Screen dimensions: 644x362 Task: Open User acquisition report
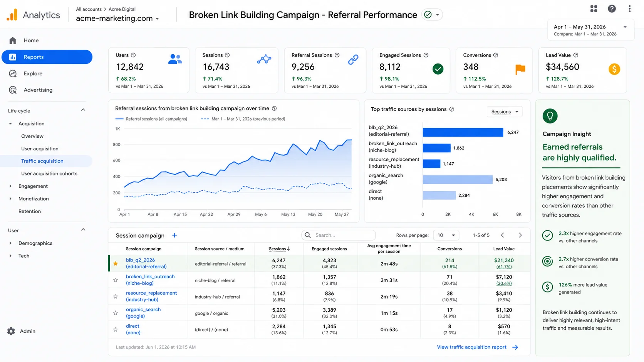pos(40,148)
